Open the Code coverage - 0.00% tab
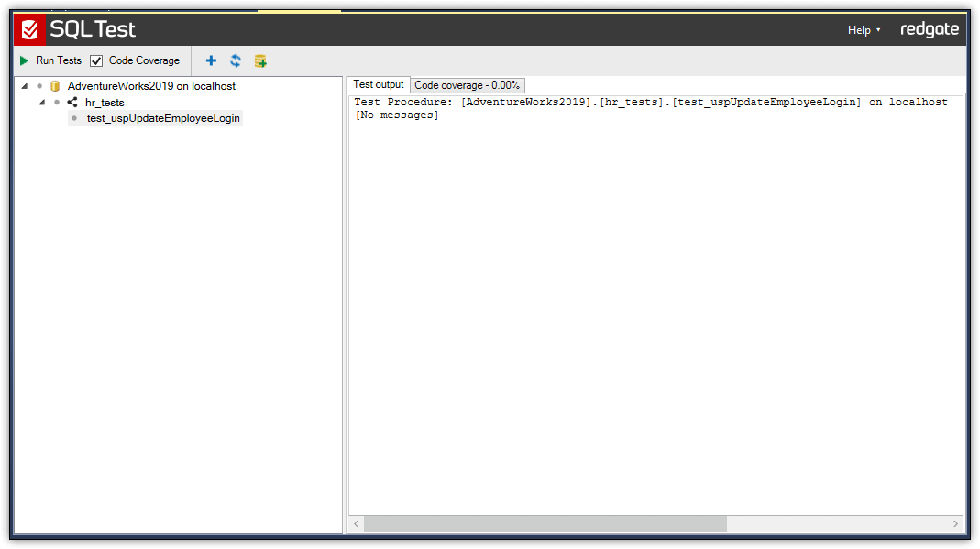This screenshot has height=549, width=980. 468,85
